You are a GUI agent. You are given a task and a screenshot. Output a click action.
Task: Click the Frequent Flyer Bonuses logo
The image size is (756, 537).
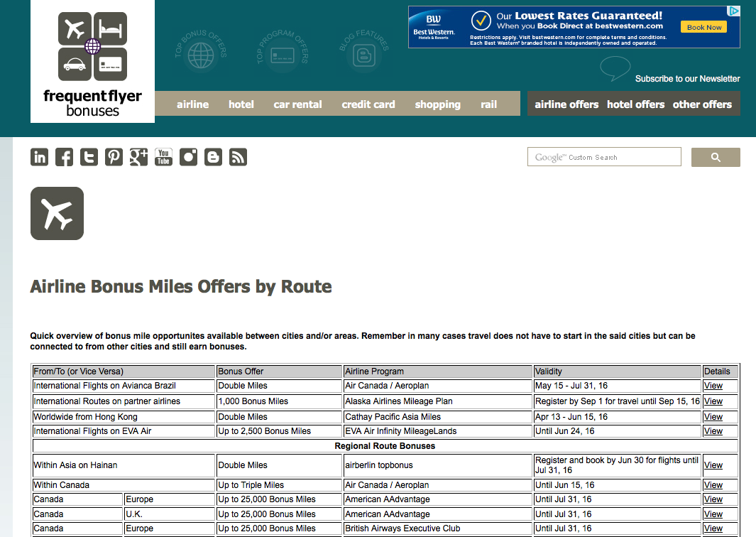pyautogui.click(x=92, y=61)
